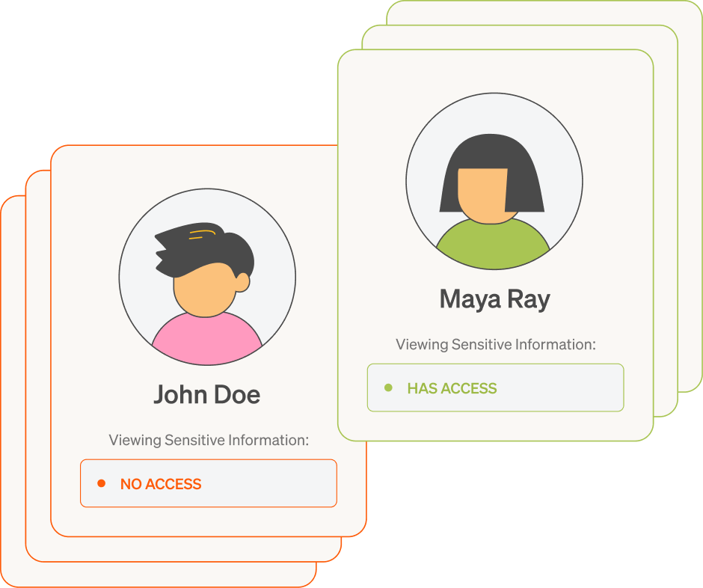Screen dimensions: 703x588
Task: Click the orange NO ACCESS status dot
Action: [101, 483]
